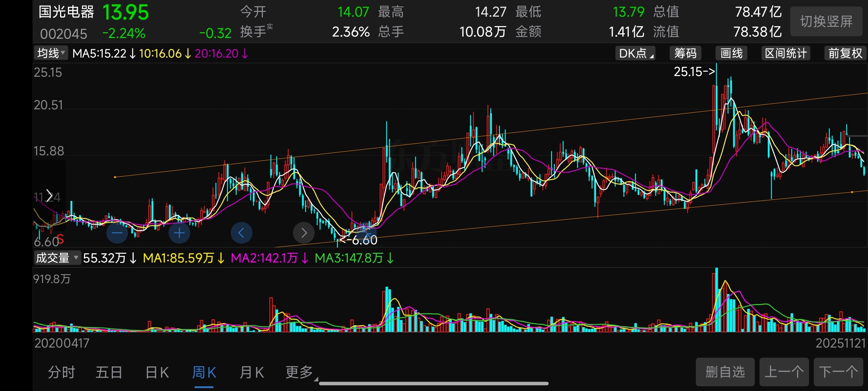868x391 pixels.
Task: Switch to the 日K tab
Action: [x=157, y=372]
